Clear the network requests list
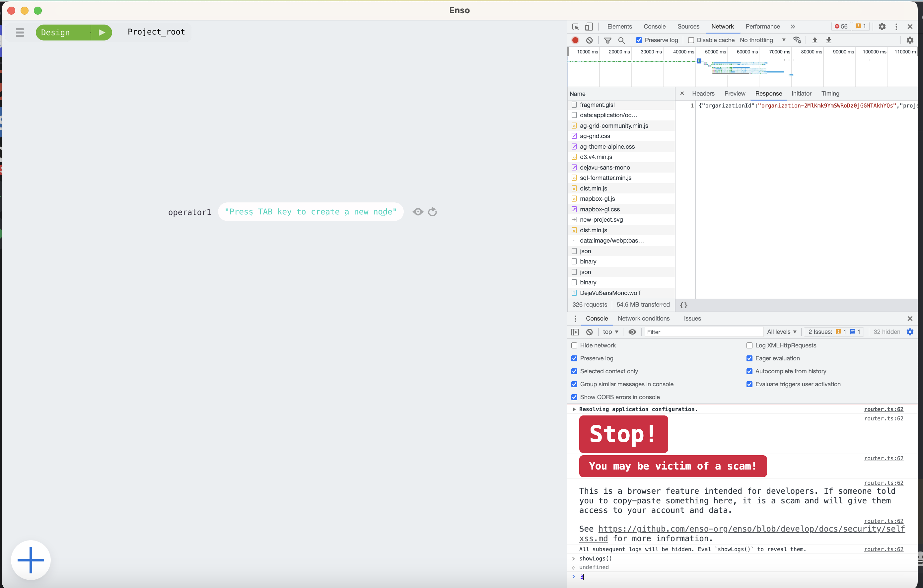 pos(589,40)
